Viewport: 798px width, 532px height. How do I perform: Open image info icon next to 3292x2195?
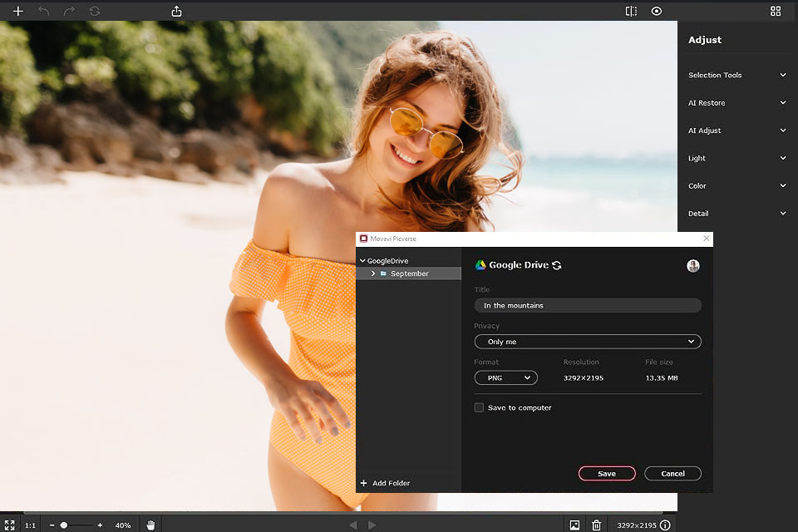(x=665, y=525)
